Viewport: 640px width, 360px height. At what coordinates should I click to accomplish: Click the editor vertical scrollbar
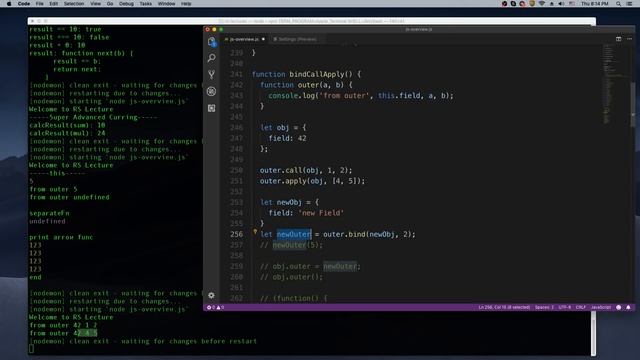click(x=633, y=104)
